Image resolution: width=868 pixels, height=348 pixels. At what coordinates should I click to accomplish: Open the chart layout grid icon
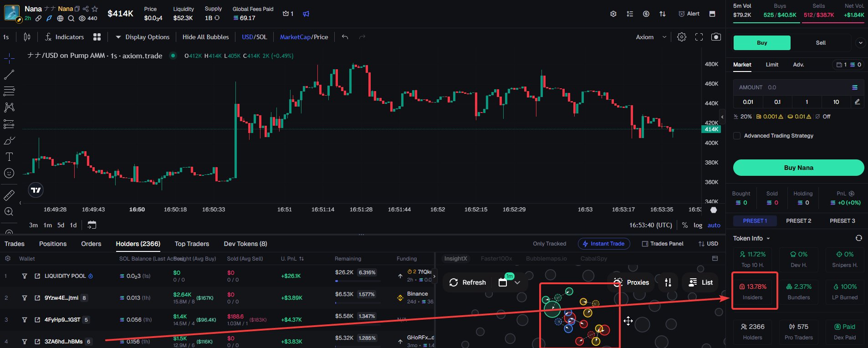(97, 37)
